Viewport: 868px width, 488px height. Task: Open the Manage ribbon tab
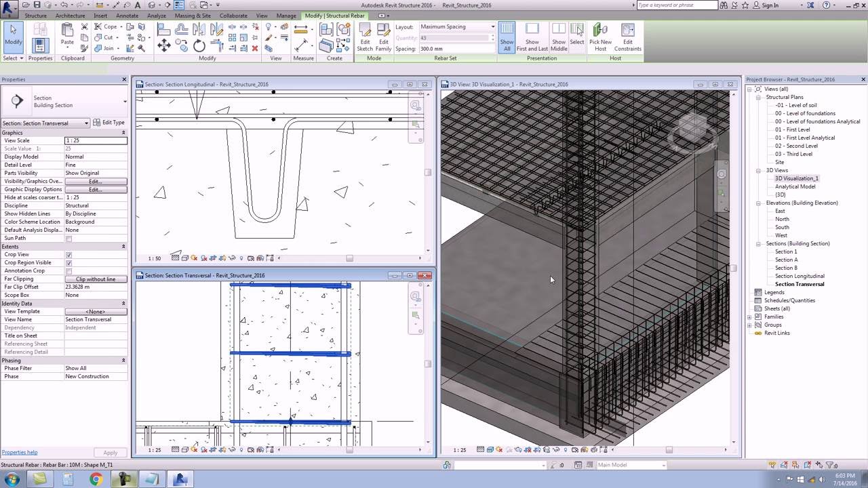[x=286, y=16]
